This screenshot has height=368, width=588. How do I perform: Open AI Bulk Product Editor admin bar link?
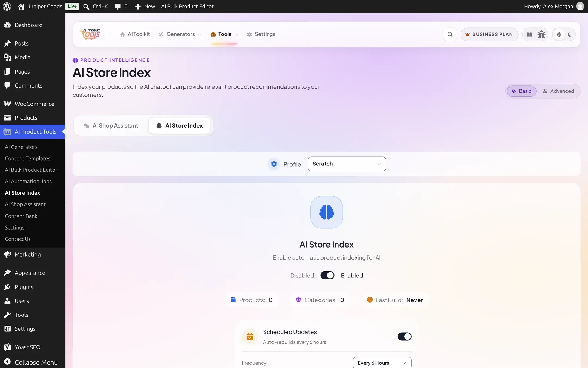[187, 6]
